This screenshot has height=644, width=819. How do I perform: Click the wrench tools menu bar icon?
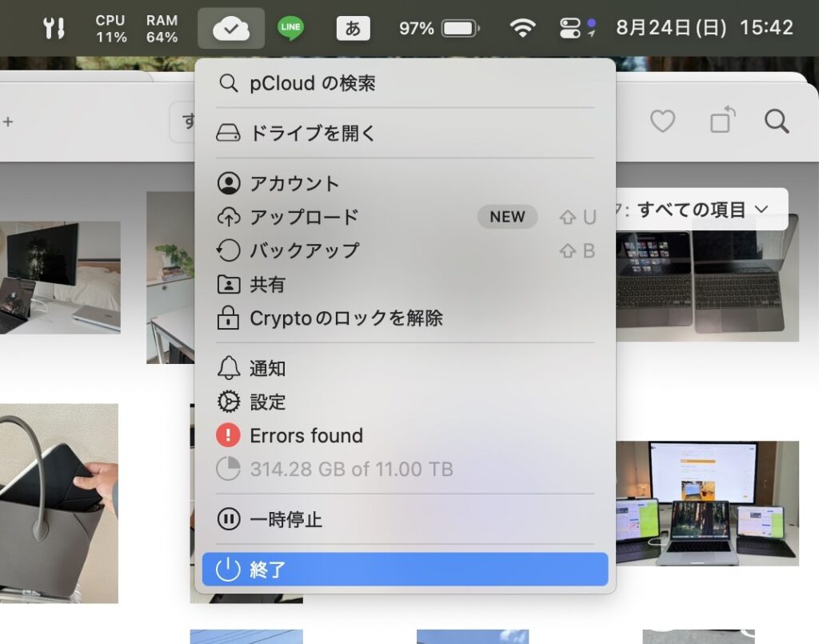54,28
